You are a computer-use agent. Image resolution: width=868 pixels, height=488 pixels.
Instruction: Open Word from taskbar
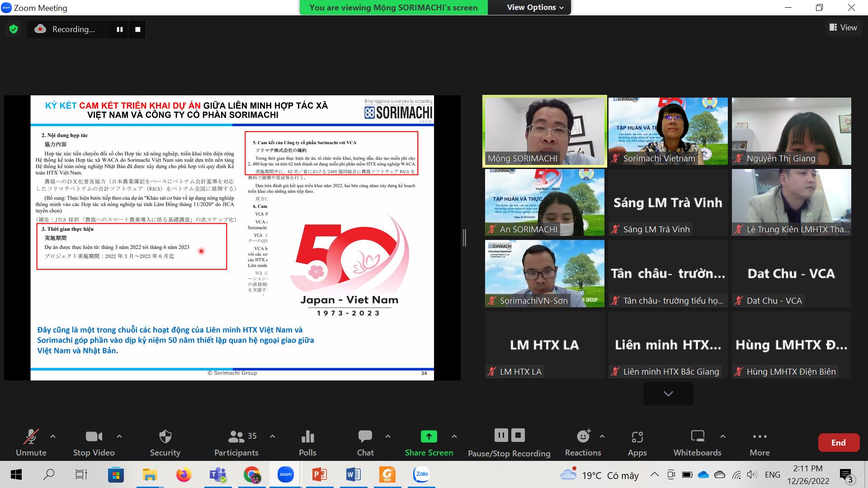click(354, 474)
